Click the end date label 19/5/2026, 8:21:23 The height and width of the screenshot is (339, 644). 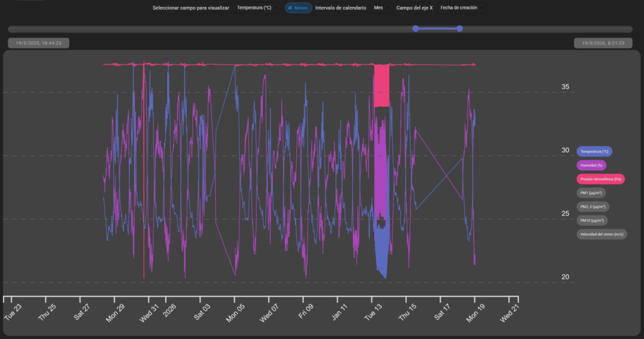pos(603,43)
